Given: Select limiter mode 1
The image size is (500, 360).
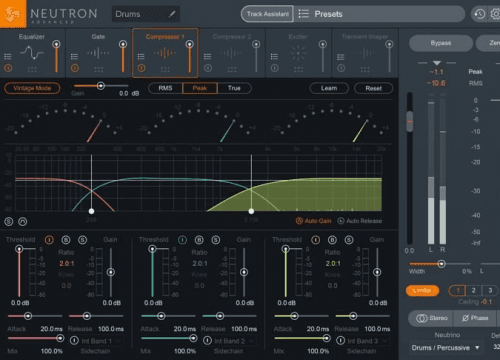Looking at the screenshot, I should [x=457, y=290].
